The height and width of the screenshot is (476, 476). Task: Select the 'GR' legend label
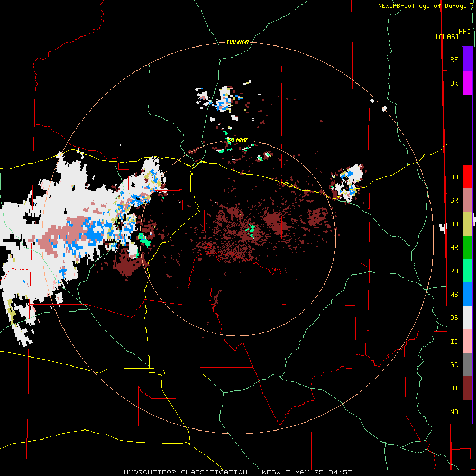point(454,200)
